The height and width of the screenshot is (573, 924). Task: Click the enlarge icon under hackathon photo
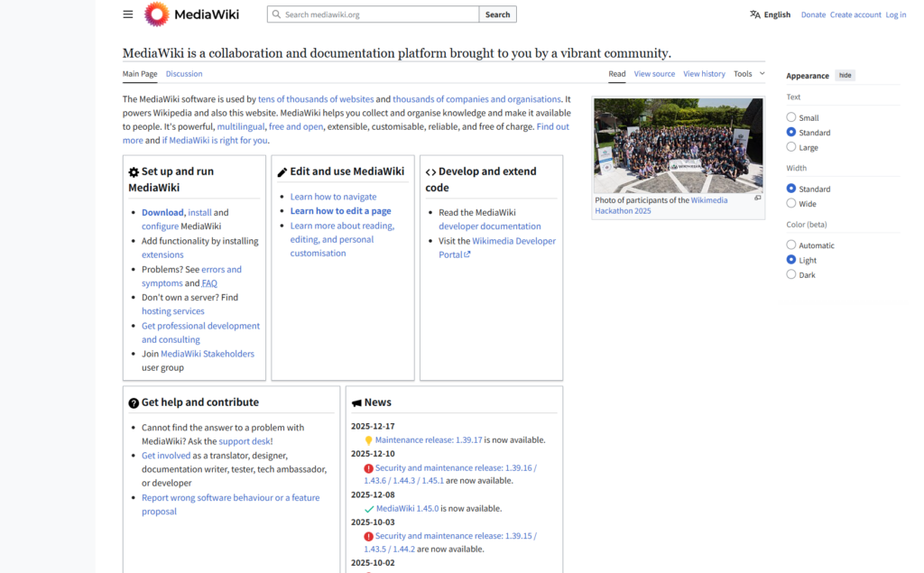point(757,199)
